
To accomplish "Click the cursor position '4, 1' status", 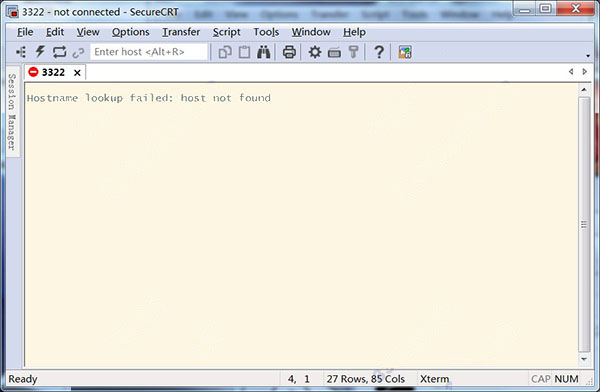I will tap(298, 379).
